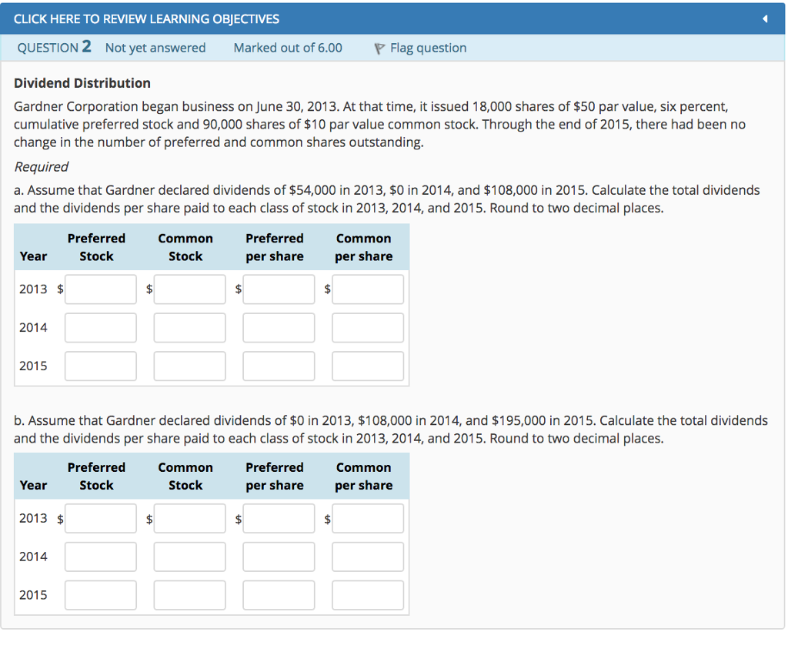Select 2013 Common per share field in part b
The height and width of the screenshot is (672, 788).
coord(368,518)
